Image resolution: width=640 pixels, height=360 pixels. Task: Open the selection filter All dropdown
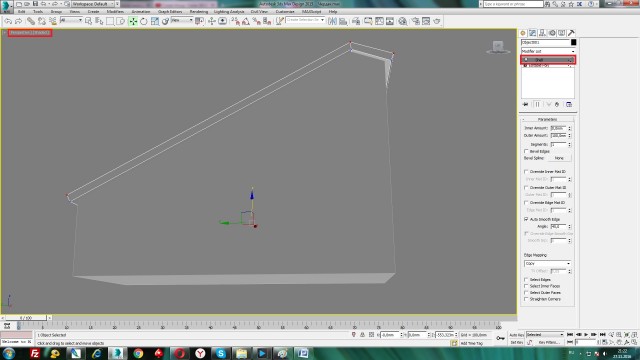click(71, 20)
